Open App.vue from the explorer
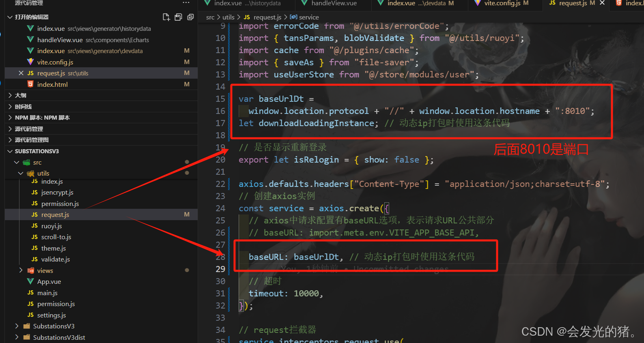The width and height of the screenshot is (644, 343). (49, 281)
